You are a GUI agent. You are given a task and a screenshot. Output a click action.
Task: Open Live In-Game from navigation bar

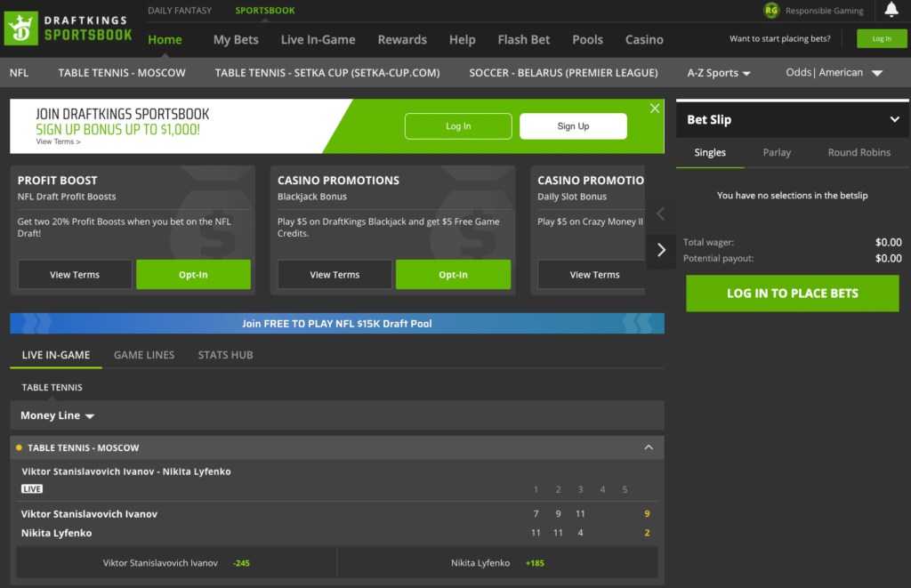coord(318,39)
